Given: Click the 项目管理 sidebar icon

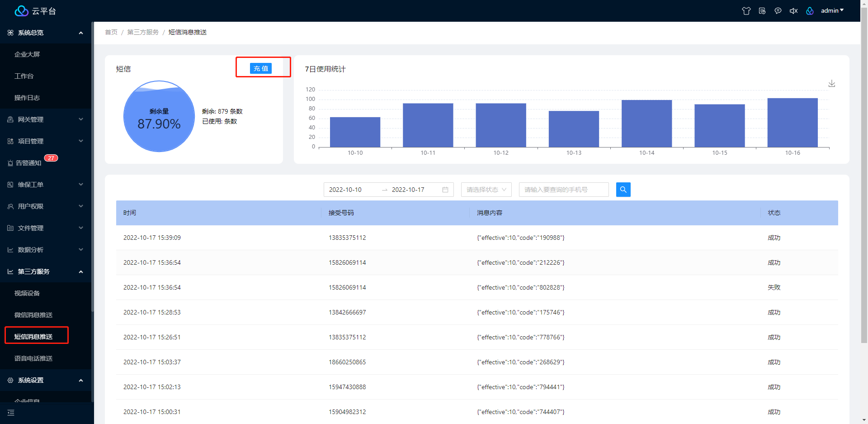Looking at the screenshot, I should [10, 141].
